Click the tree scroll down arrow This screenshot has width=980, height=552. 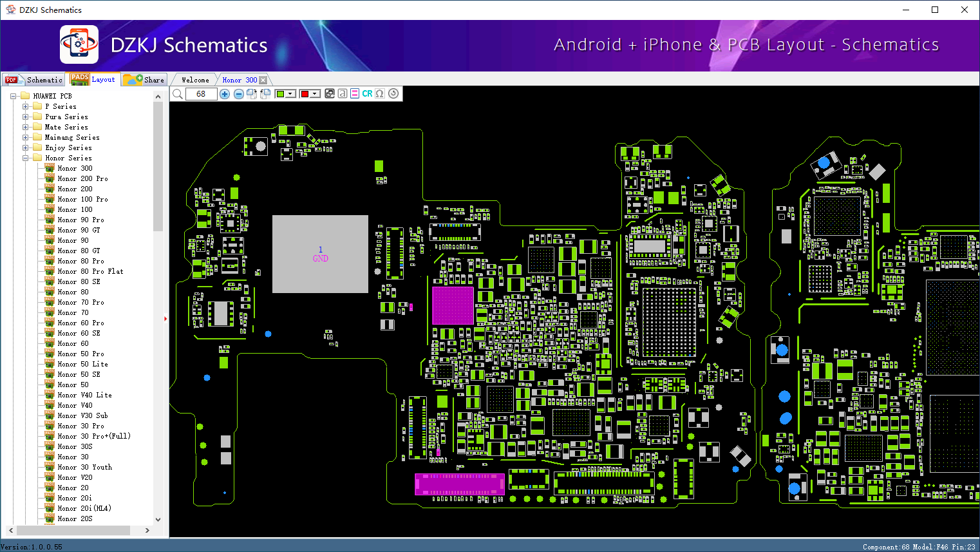(158, 519)
